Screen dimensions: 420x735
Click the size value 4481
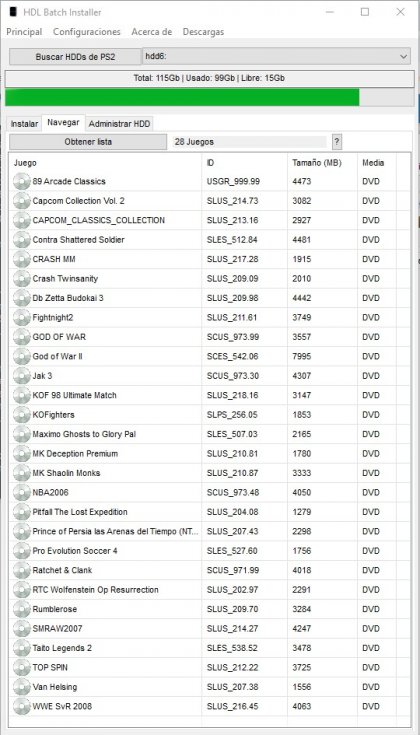(x=301, y=240)
